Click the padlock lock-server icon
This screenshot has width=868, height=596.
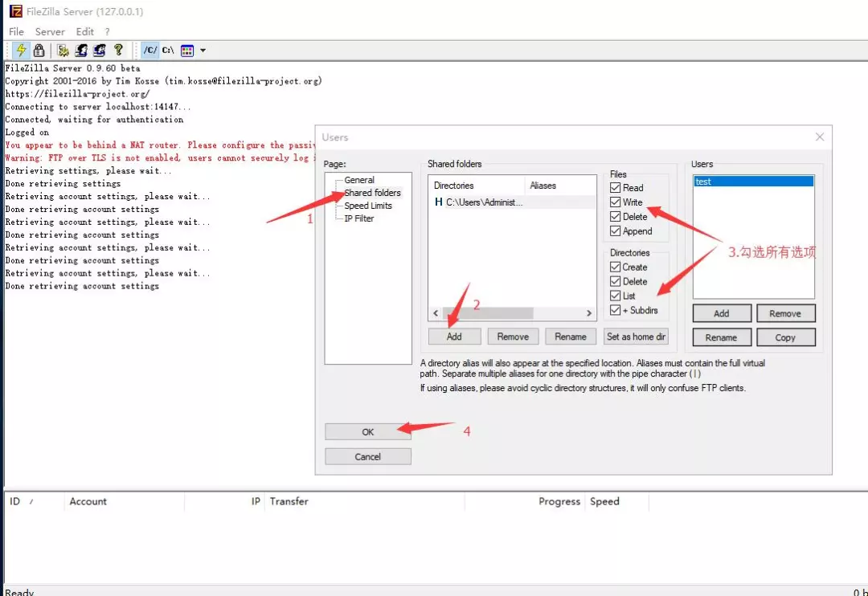click(x=39, y=51)
